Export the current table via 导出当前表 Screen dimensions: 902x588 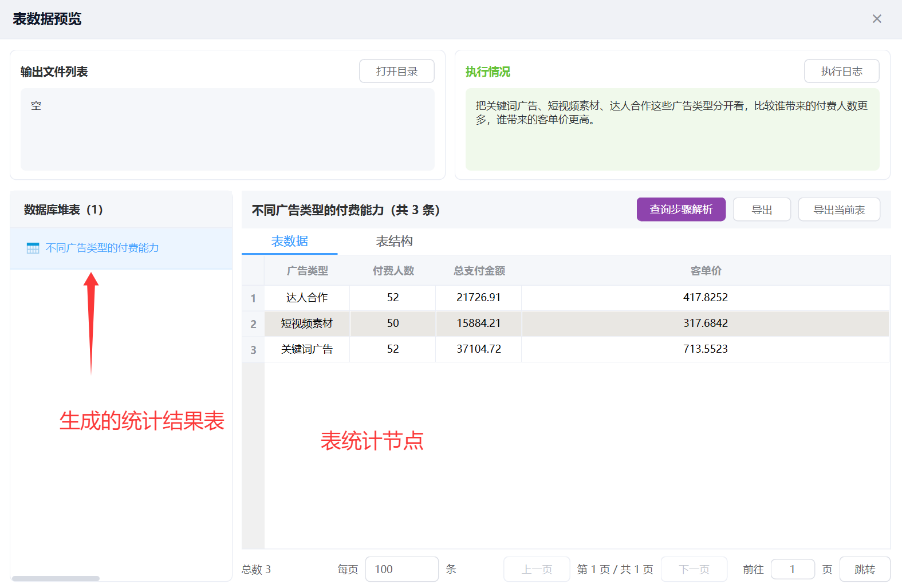(838, 210)
